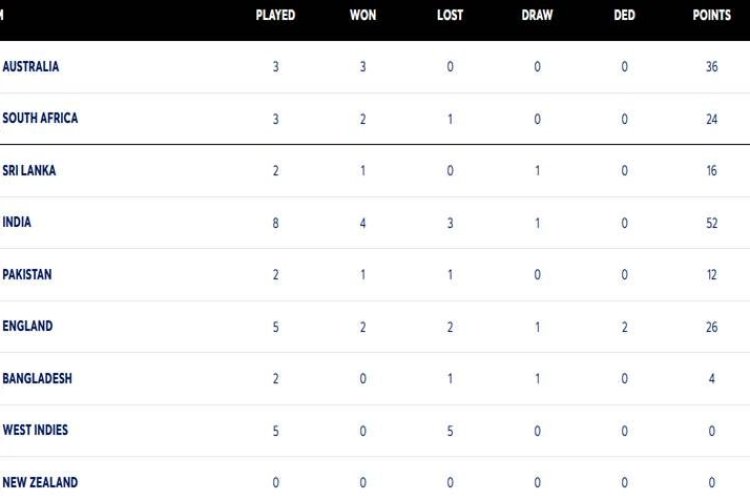The height and width of the screenshot is (500, 750).
Task: Select the DRAW column header
Action: click(x=537, y=16)
